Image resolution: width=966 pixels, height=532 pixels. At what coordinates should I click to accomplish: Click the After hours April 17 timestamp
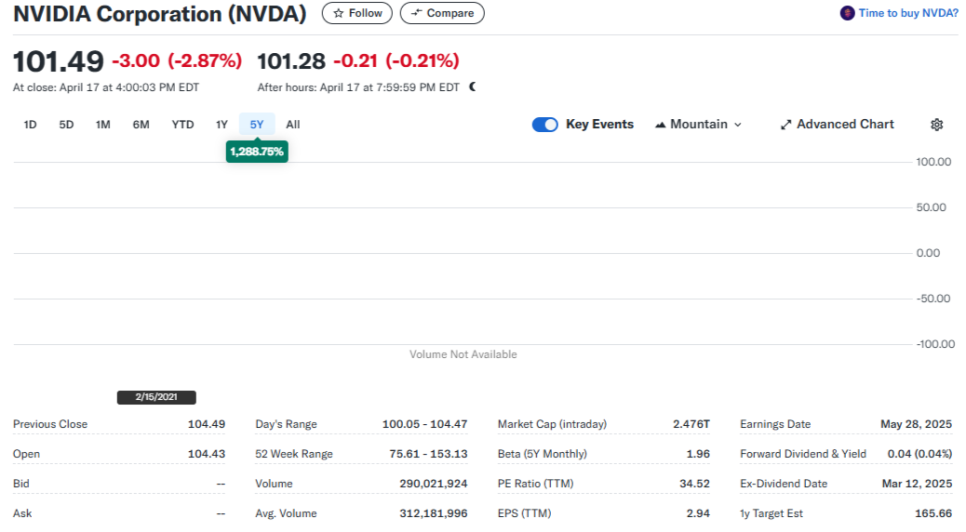(359, 87)
